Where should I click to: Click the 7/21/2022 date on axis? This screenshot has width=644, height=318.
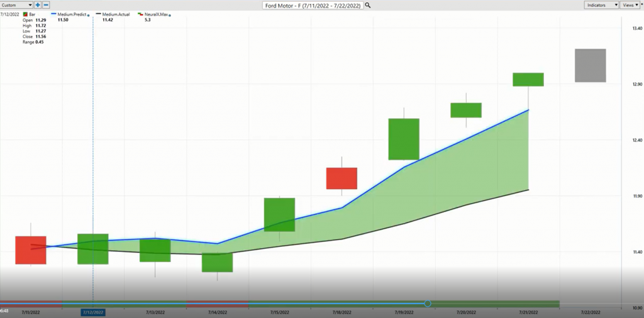coord(528,312)
